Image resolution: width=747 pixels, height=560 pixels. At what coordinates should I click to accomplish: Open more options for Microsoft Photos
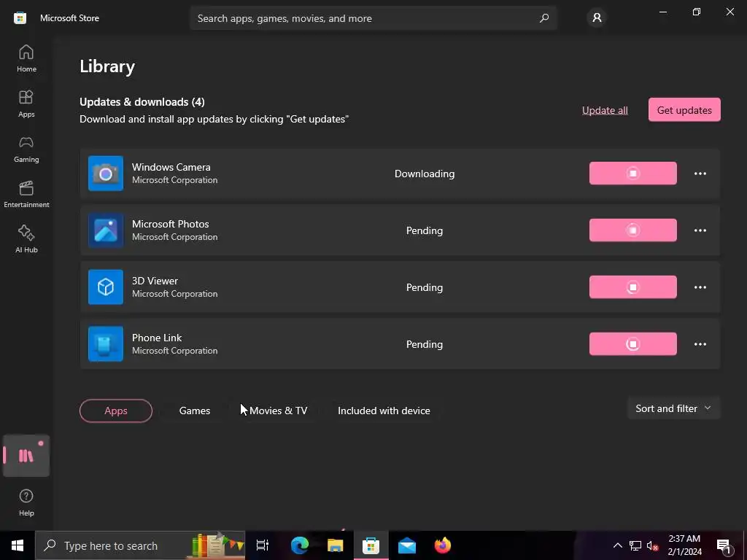pyautogui.click(x=700, y=230)
